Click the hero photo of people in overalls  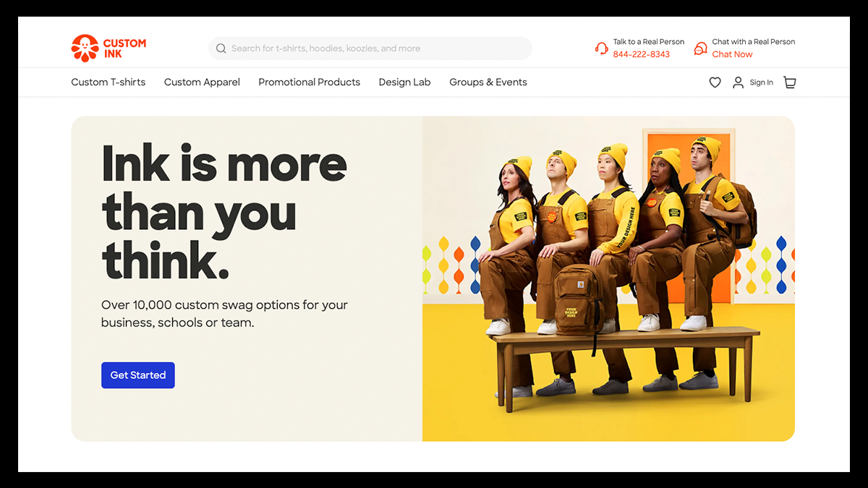(608, 278)
